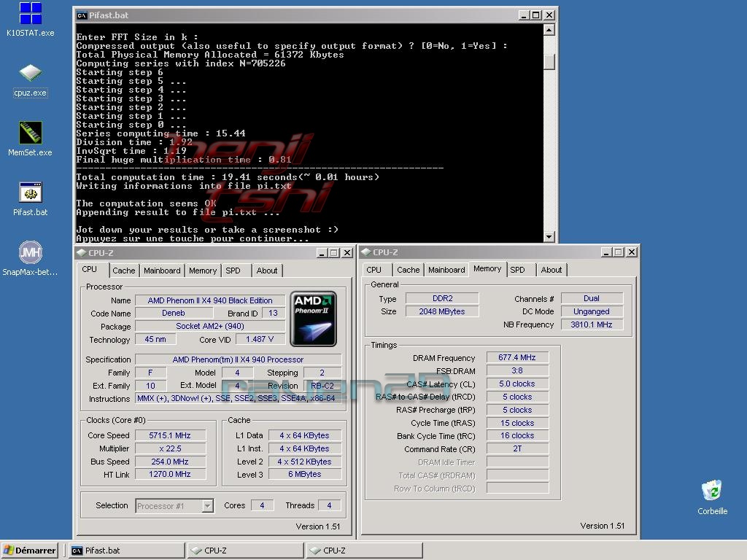Screen dimensions: 747x560
Task: Minimize the Pifast.bat console window
Action: coord(524,15)
